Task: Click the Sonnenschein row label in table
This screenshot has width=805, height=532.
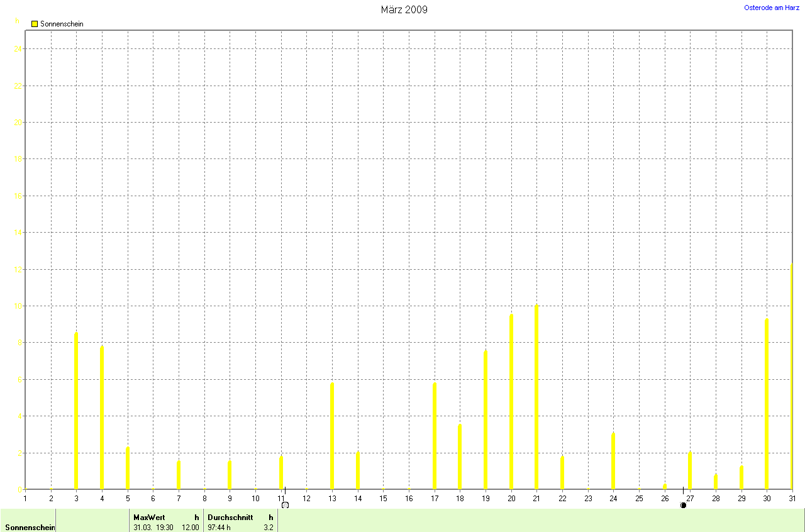Action: (x=29, y=528)
